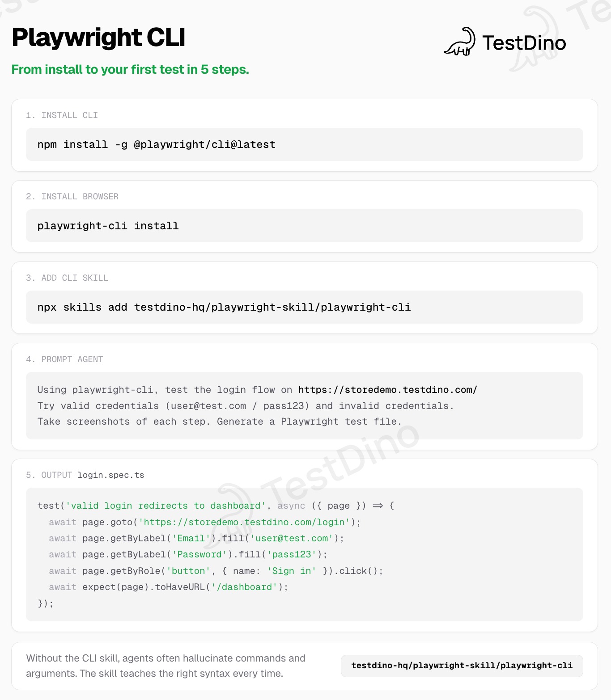Viewport: 611px width, 700px height.
Task: Select the "2. INSTALL BROWSER" step label
Action: [x=72, y=197]
